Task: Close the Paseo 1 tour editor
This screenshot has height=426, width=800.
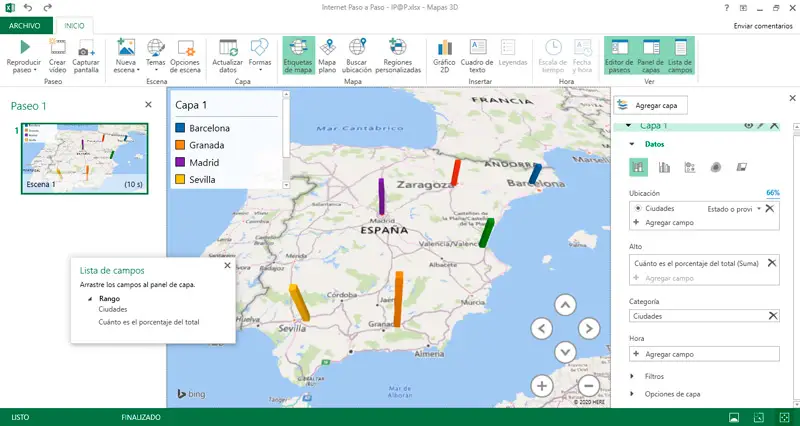Action: [148, 105]
